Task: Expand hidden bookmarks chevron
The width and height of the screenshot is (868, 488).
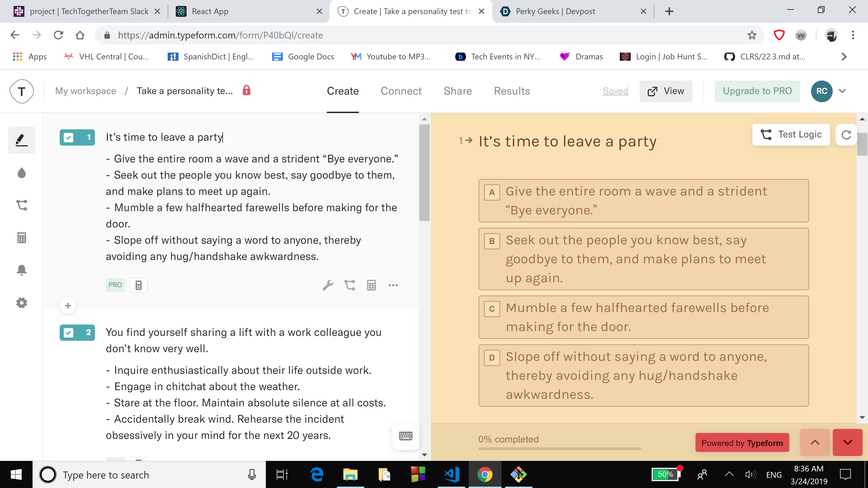Action: pos(844,57)
